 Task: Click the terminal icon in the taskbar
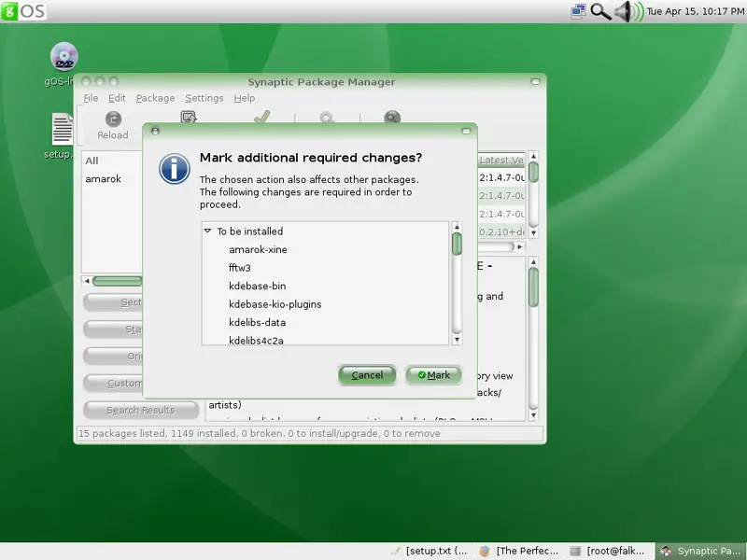(x=575, y=551)
